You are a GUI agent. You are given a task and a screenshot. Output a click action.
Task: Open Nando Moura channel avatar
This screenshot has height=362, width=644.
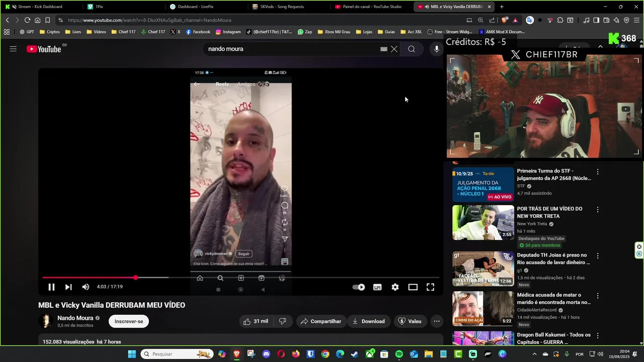[x=46, y=321]
